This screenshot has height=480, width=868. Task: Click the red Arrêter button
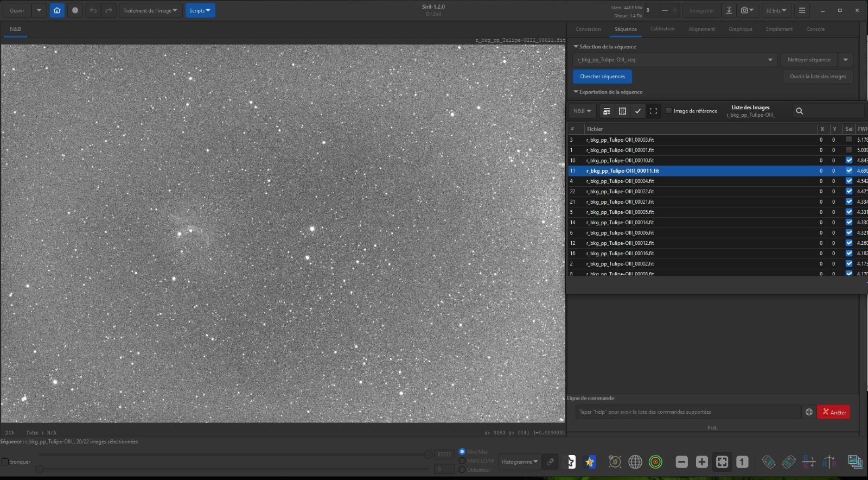tap(834, 412)
